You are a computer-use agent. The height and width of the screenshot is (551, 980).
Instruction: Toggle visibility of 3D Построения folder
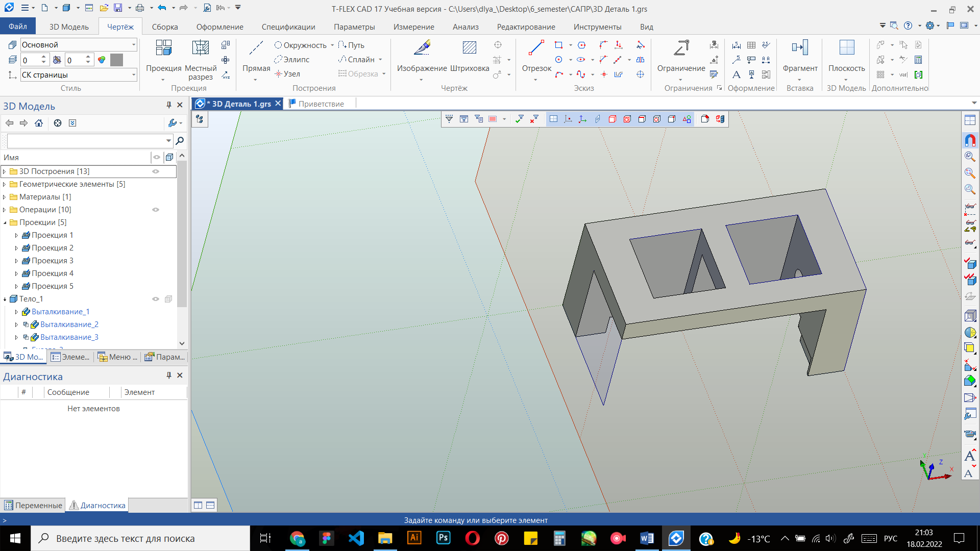[x=156, y=171]
